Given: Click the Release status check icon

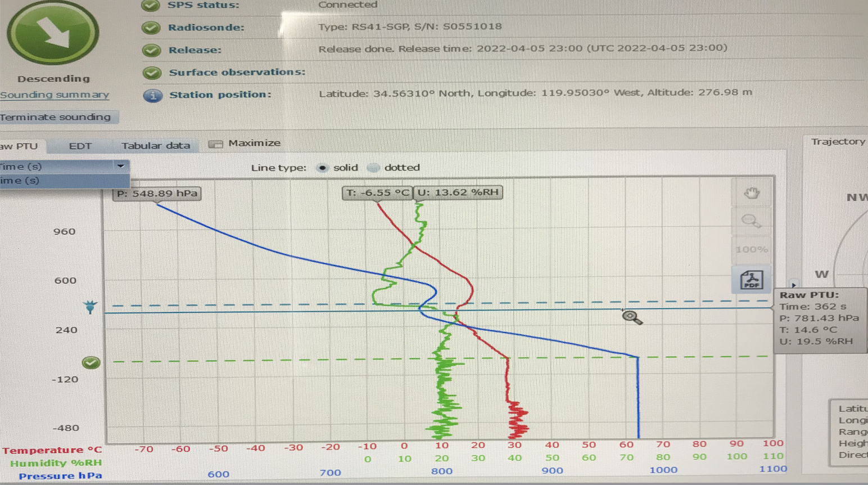Looking at the screenshot, I should [151, 50].
